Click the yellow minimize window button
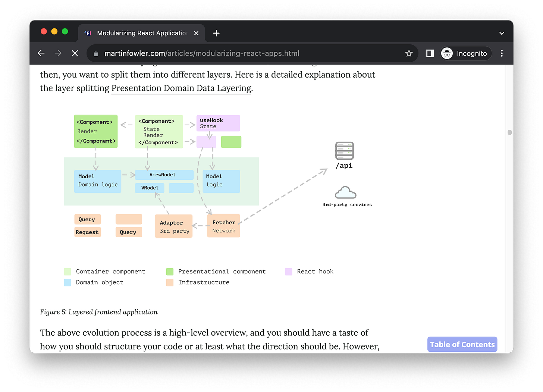Screen dimensions: 543x392 click(x=54, y=31)
